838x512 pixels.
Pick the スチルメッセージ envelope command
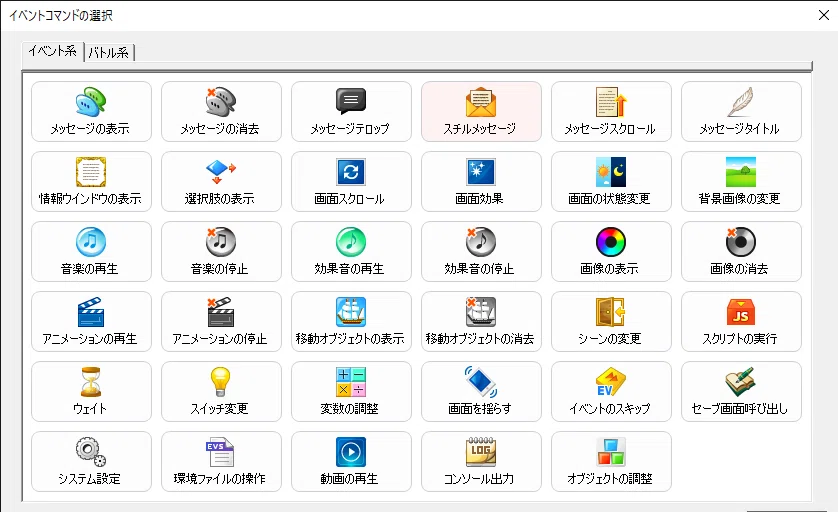[x=481, y=112]
